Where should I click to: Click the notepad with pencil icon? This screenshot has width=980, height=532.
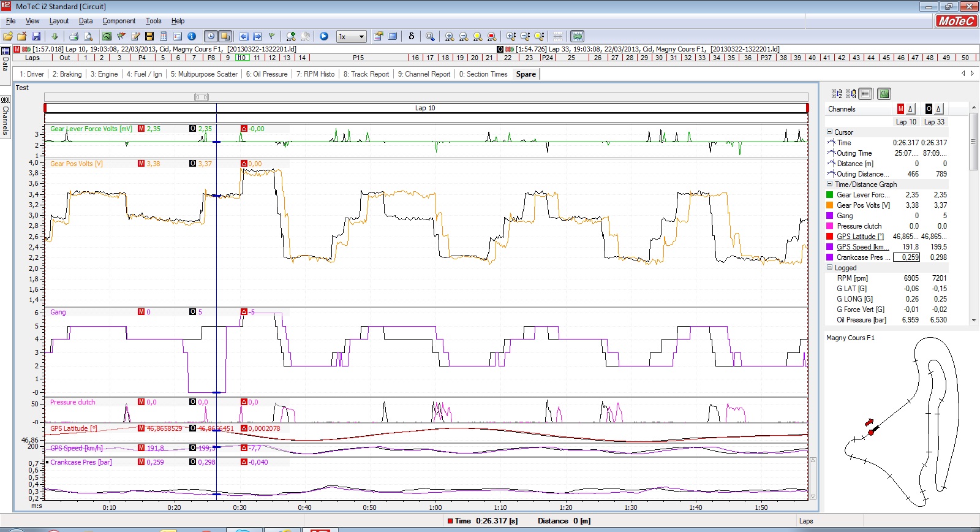click(135, 36)
